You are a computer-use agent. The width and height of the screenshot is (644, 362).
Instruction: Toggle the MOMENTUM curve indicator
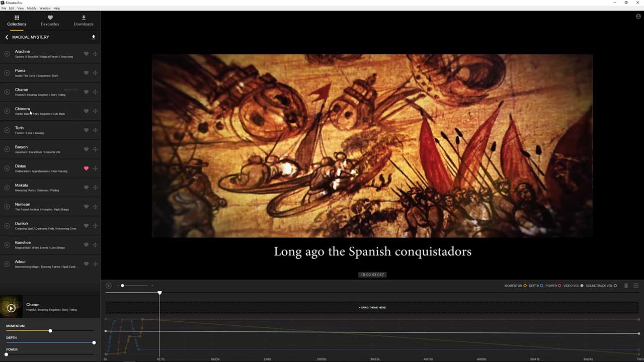(x=524, y=286)
